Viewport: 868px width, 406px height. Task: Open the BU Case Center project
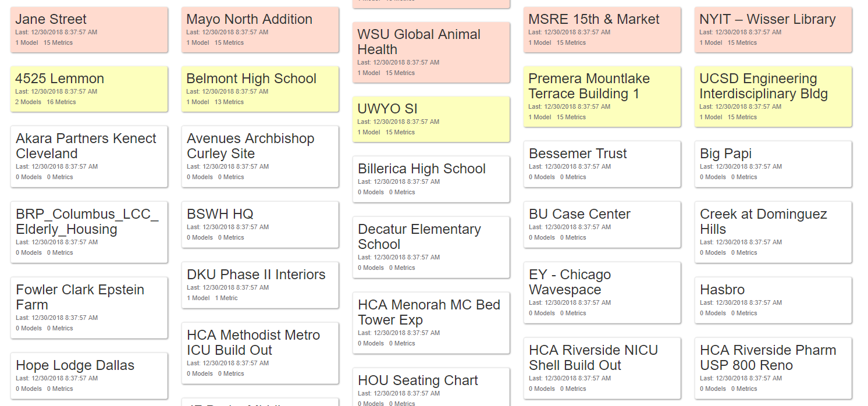tap(602, 224)
